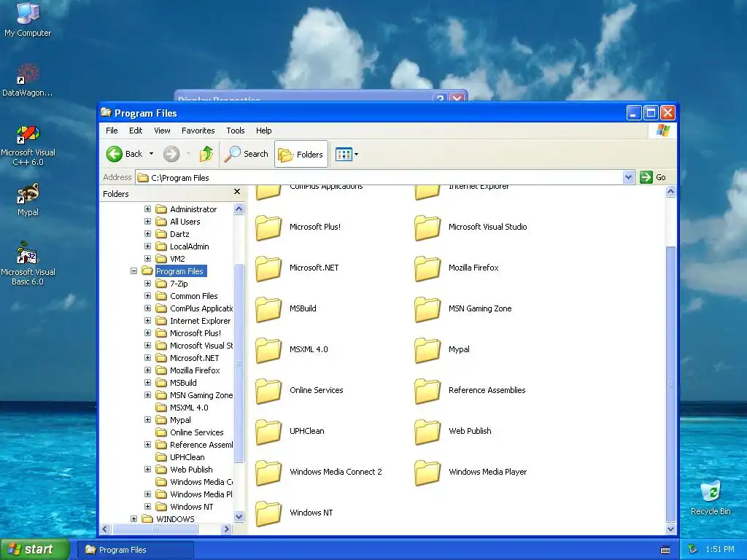Click the folder tree scroll right arrow
The image size is (747, 560).
(227, 529)
